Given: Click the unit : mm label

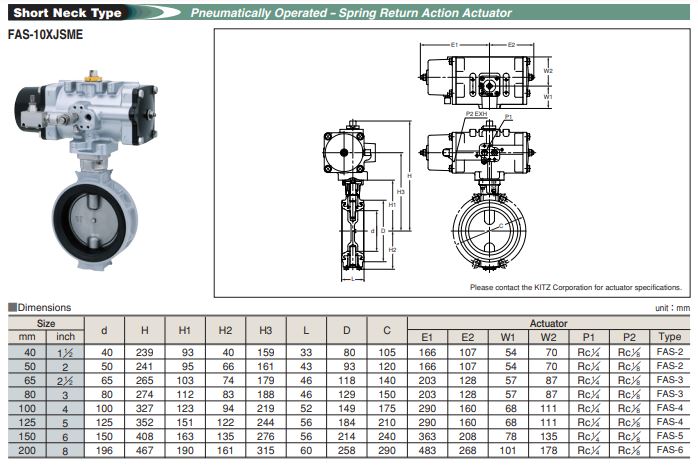Looking at the screenshot, I should coord(671,309).
